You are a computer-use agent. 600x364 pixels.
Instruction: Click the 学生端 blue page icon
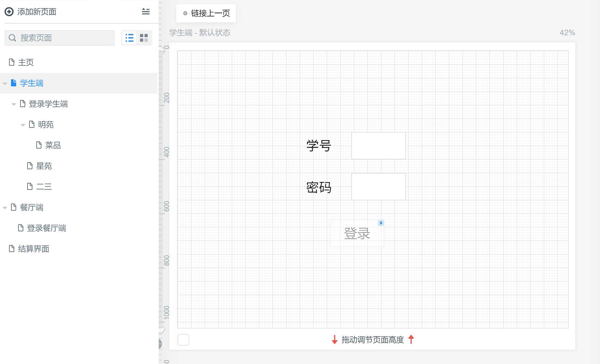[x=14, y=83]
